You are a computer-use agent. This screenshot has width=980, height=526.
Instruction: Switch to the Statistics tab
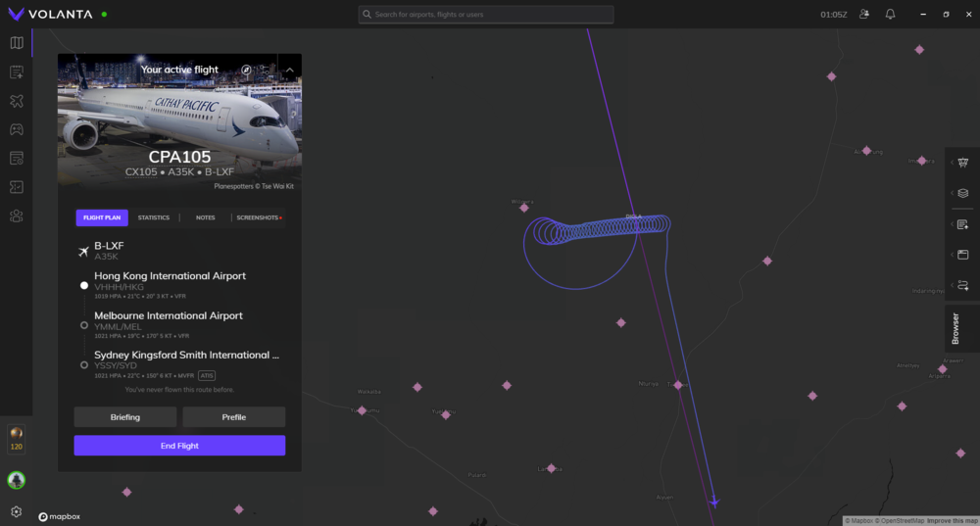(153, 217)
